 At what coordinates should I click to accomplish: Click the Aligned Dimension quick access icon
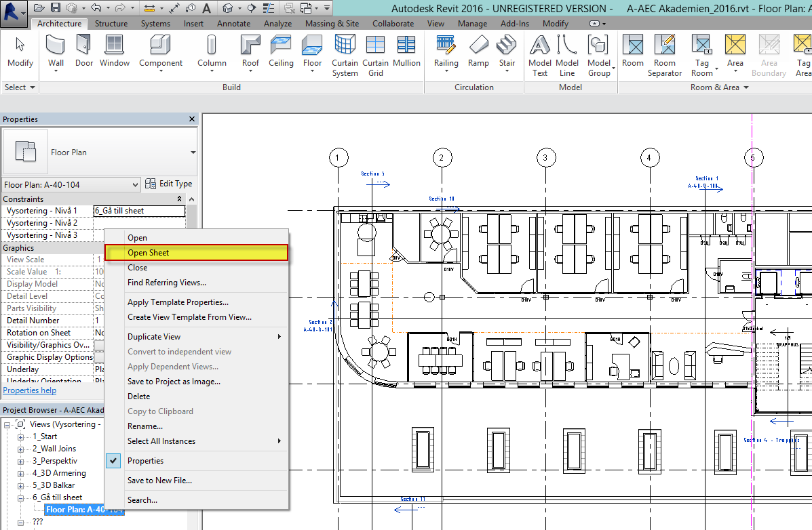pyautogui.click(x=174, y=7)
